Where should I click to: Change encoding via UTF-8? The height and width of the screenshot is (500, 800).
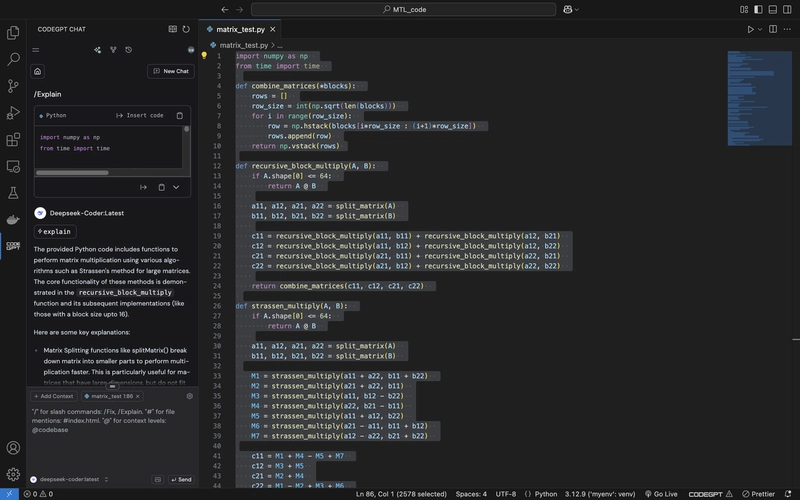pyautogui.click(x=506, y=494)
